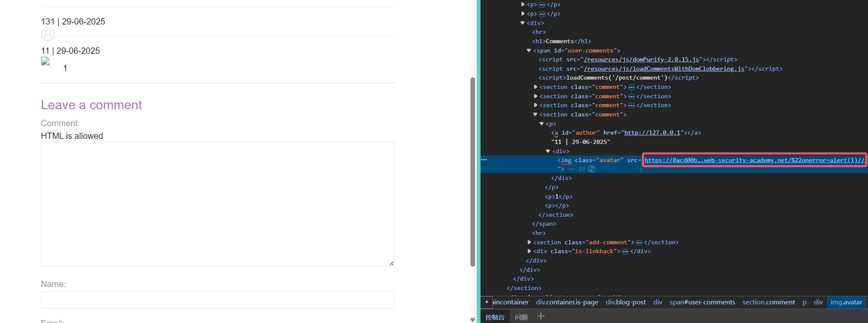Image resolution: width=868 pixels, height=323 pixels.
Task: Click the comment textarea resize handle
Action: click(x=392, y=263)
